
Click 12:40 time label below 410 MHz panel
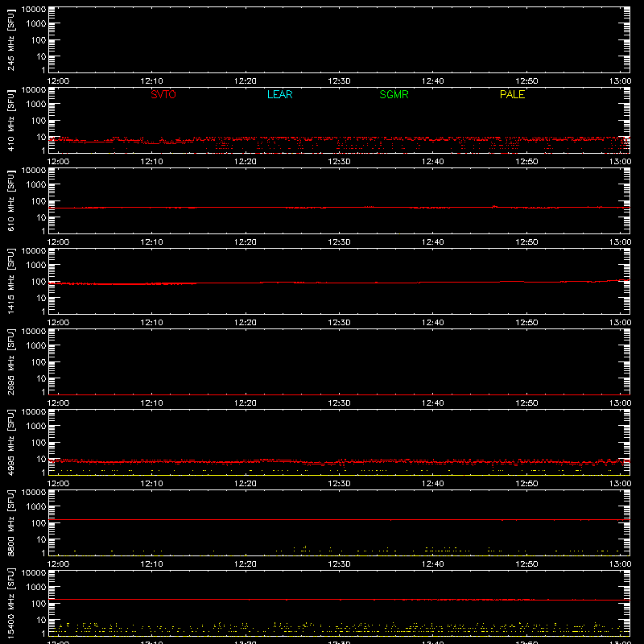tap(433, 162)
